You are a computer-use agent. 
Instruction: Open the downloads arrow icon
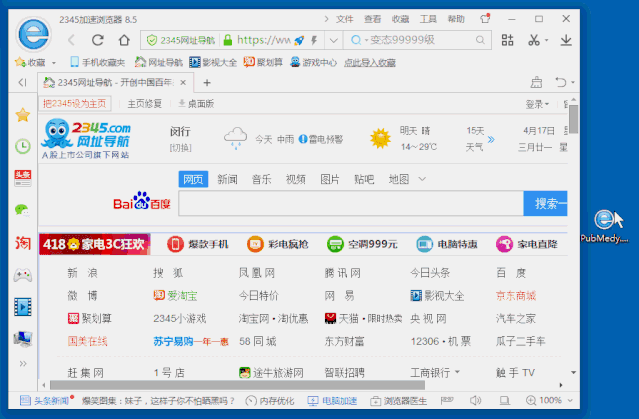[566, 40]
